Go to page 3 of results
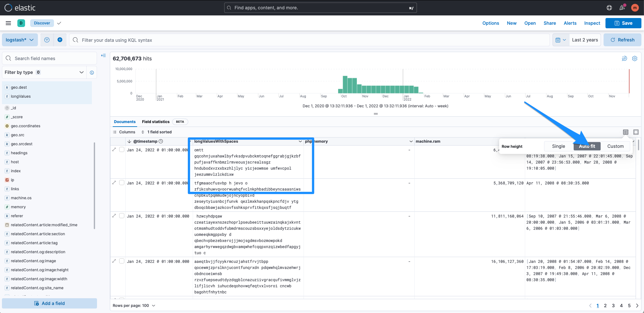This screenshot has height=313, width=644. (x=613, y=306)
